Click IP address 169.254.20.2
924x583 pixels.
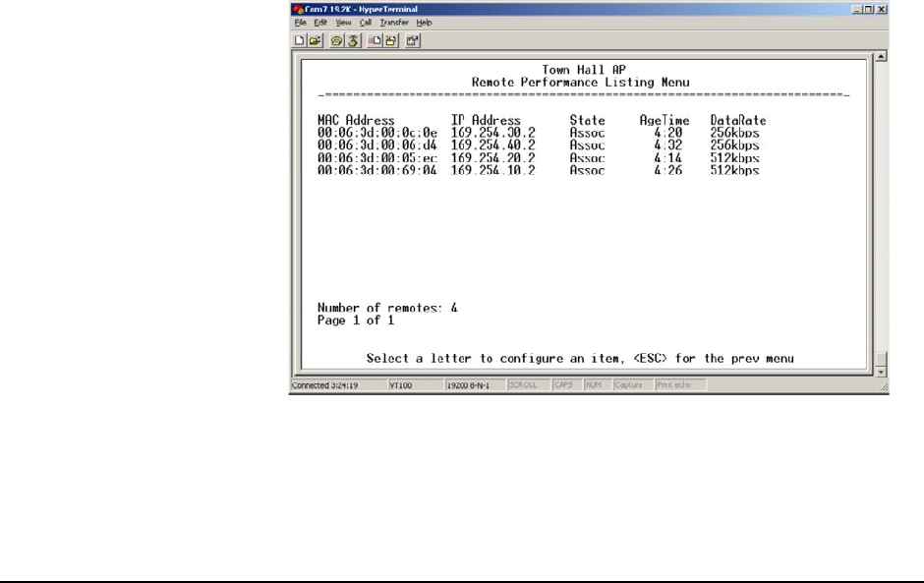point(493,158)
